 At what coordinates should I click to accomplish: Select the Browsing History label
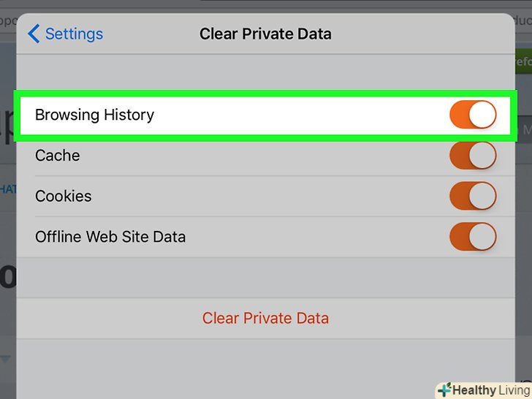94,115
